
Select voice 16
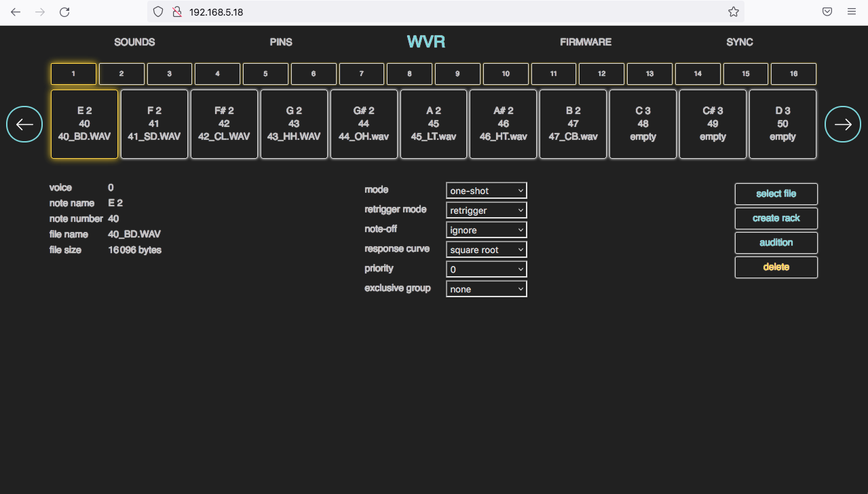pyautogui.click(x=793, y=74)
